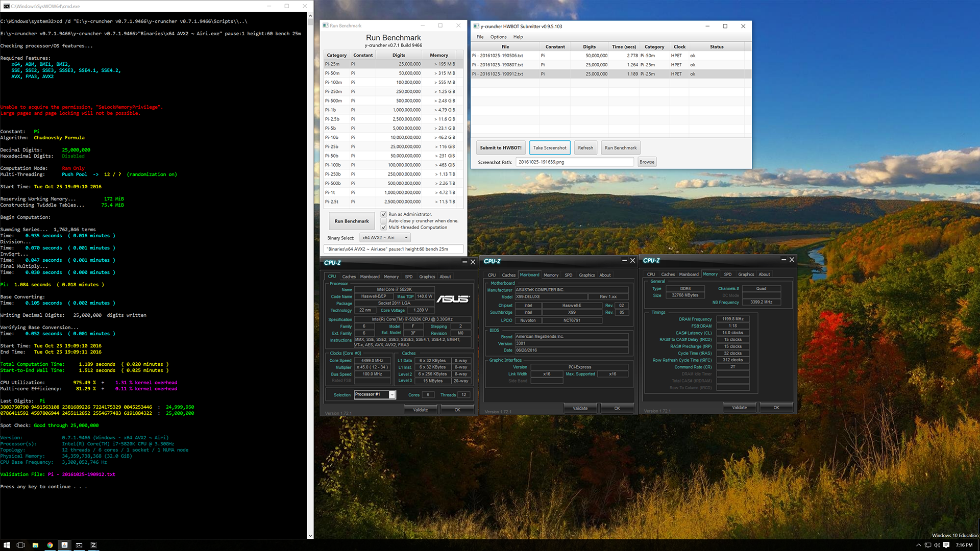Viewport: 980px width, 551px height.
Task: Click Browse for screenshot path
Action: (x=647, y=162)
